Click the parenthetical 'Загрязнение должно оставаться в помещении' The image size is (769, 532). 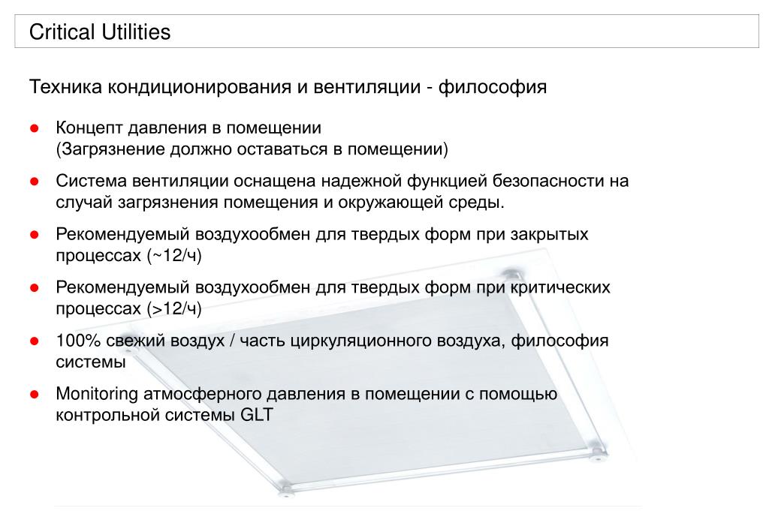252,149
